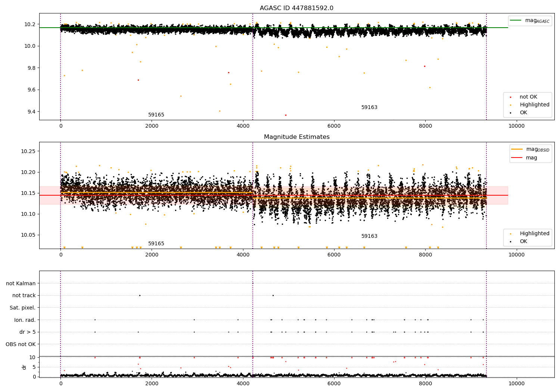Click the "not track" axis label
This screenshot has height=392, width=560.
tap(24, 296)
